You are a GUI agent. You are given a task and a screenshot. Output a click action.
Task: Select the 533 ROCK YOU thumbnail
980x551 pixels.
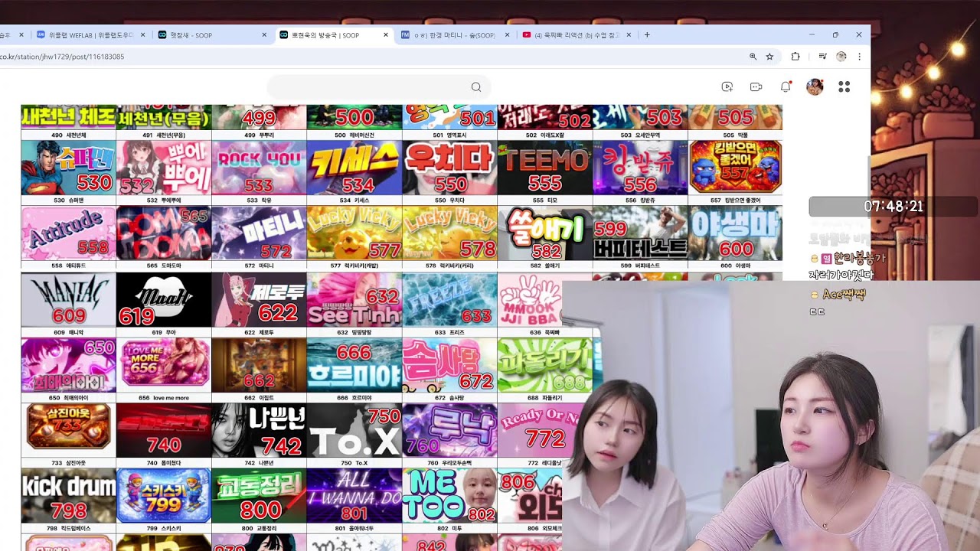[x=259, y=167]
